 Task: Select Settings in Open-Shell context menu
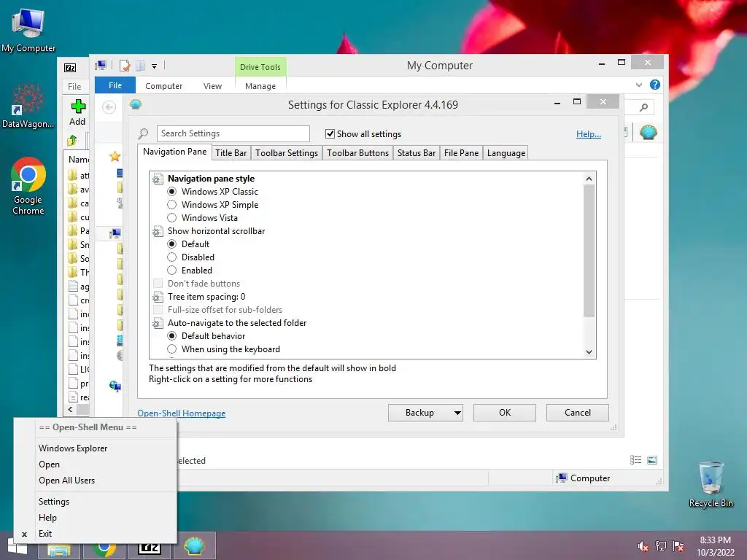point(54,502)
